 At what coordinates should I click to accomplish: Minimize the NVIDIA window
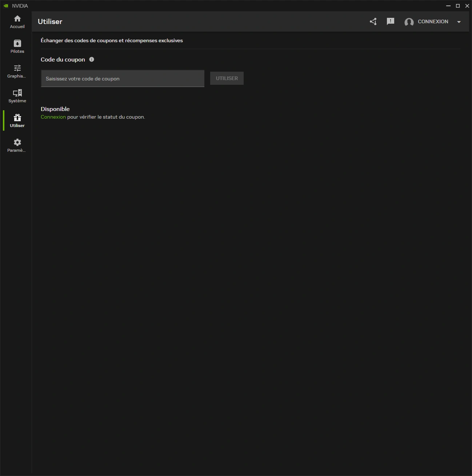(x=448, y=6)
